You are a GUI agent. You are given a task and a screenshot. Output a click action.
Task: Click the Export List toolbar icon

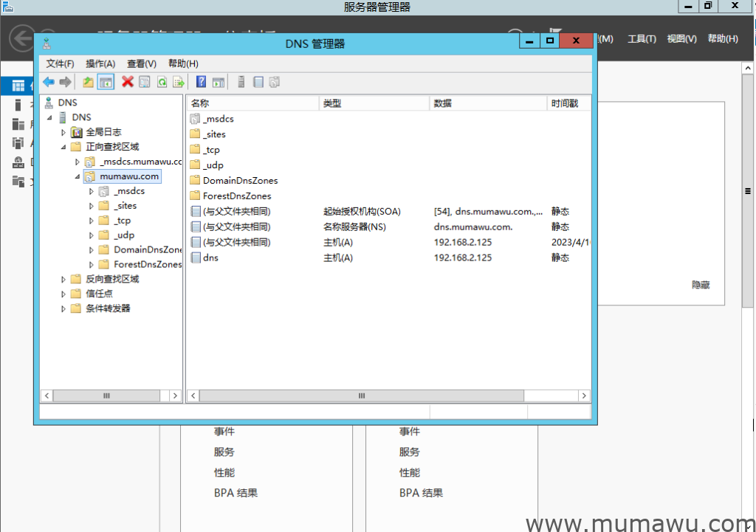pyautogui.click(x=179, y=82)
